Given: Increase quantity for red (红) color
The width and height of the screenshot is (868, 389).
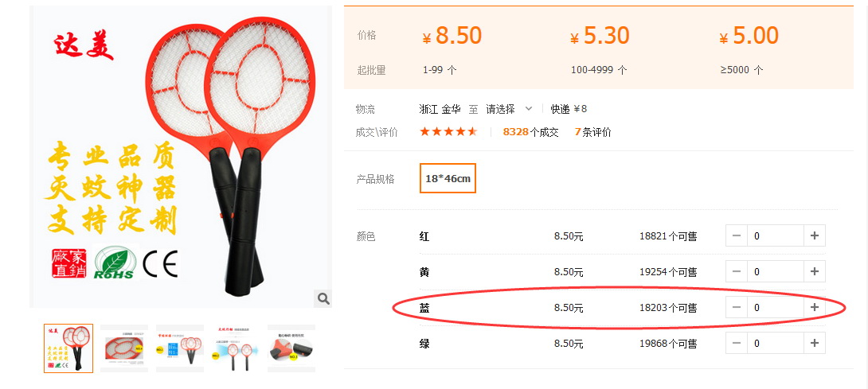Looking at the screenshot, I should (x=815, y=235).
